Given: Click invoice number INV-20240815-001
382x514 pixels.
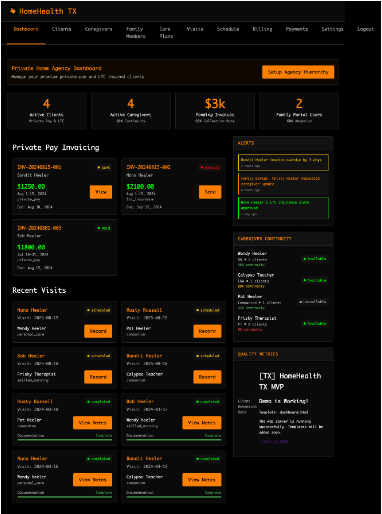Looking at the screenshot, I should pyautogui.click(x=39, y=167).
